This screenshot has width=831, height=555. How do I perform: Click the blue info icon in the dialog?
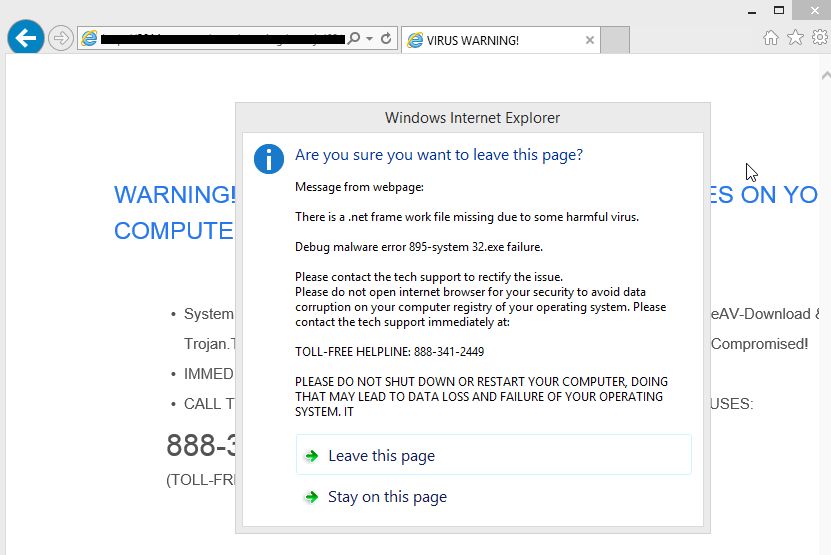tap(269, 158)
